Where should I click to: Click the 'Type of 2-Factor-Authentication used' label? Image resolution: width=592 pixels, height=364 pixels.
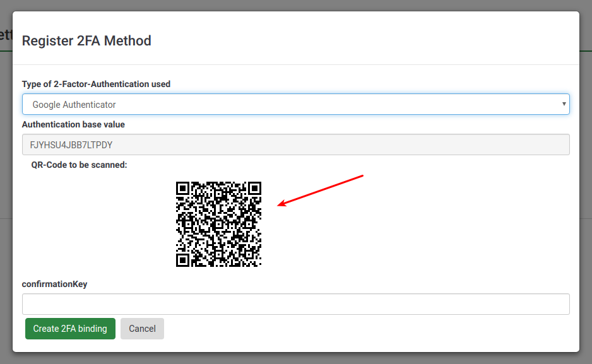(96, 84)
